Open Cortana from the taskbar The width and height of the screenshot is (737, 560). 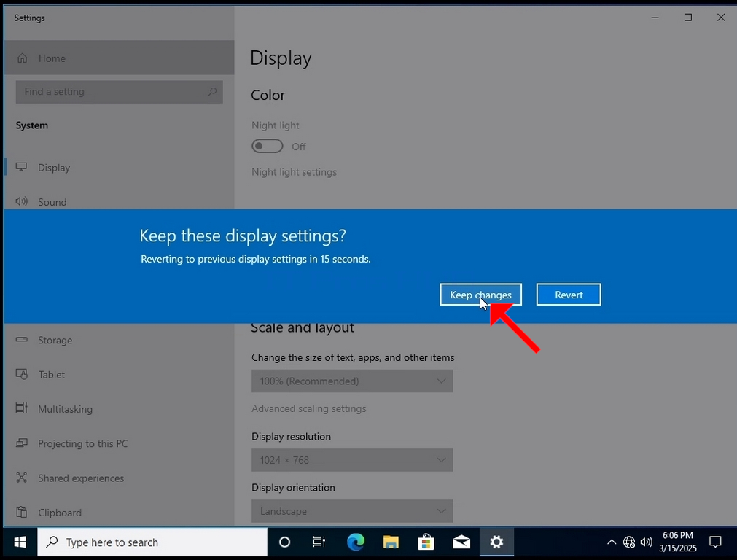[x=284, y=542]
